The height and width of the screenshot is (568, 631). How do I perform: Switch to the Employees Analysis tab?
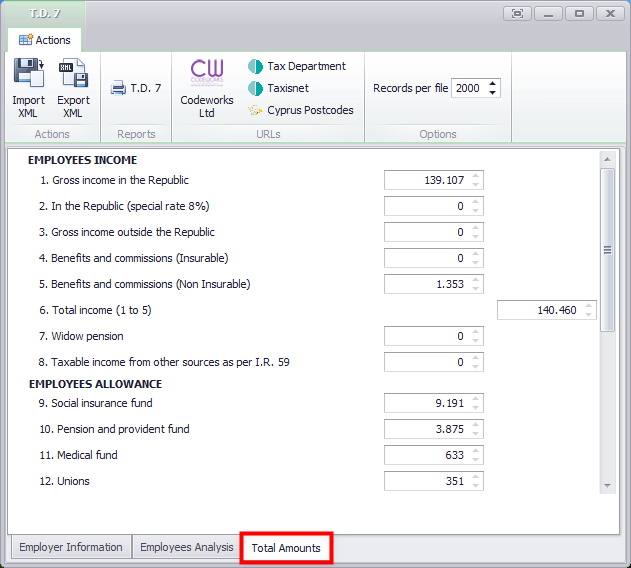pos(186,547)
